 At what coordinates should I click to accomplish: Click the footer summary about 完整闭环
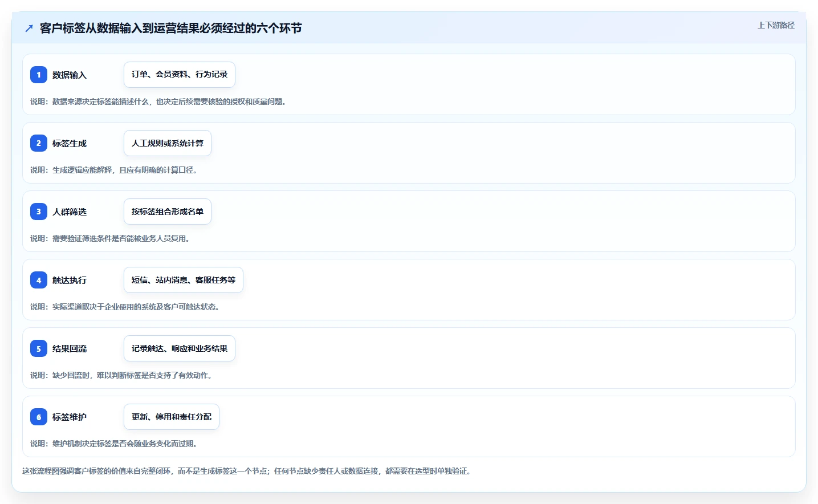pyautogui.click(x=246, y=471)
